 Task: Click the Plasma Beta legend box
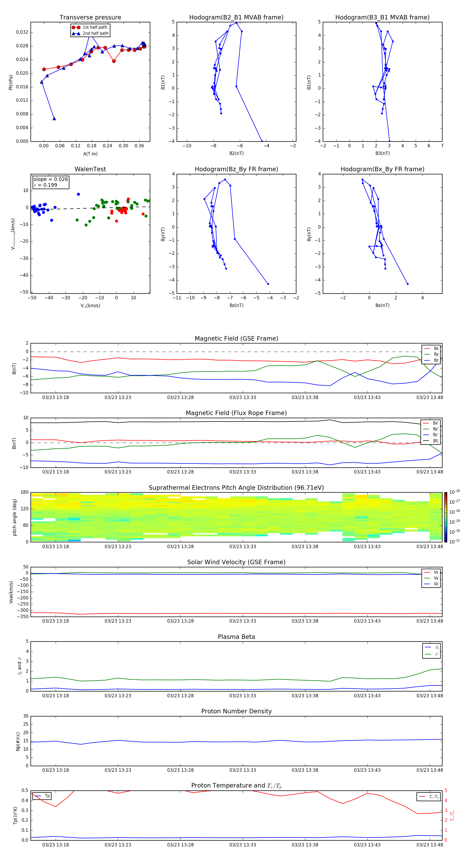click(431, 651)
